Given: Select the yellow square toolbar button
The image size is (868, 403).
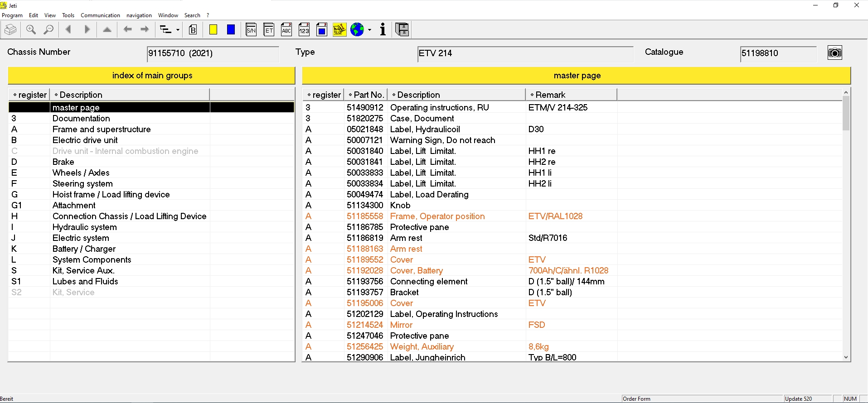Looking at the screenshot, I should [x=213, y=30].
